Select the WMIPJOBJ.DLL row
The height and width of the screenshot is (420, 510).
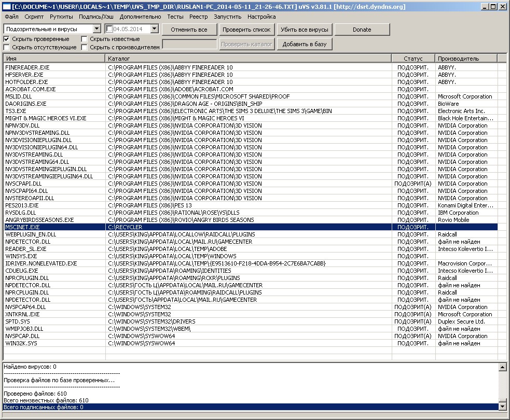pos(251,329)
